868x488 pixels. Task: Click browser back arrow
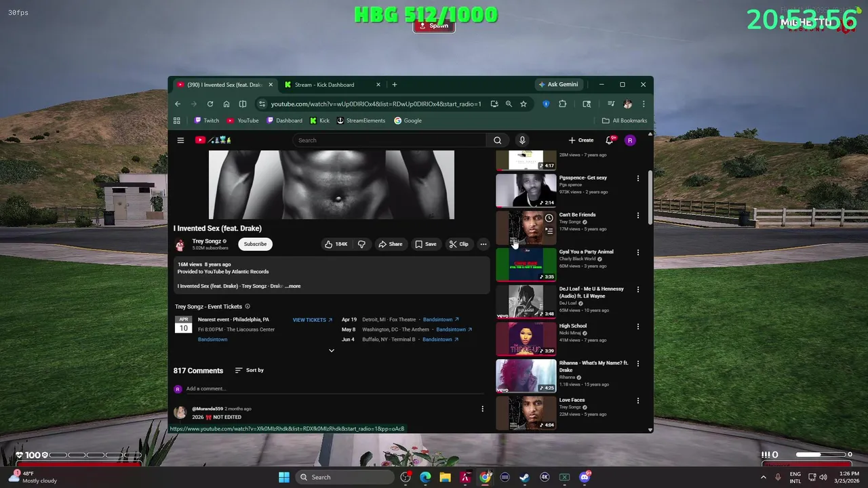pyautogui.click(x=178, y=104)
